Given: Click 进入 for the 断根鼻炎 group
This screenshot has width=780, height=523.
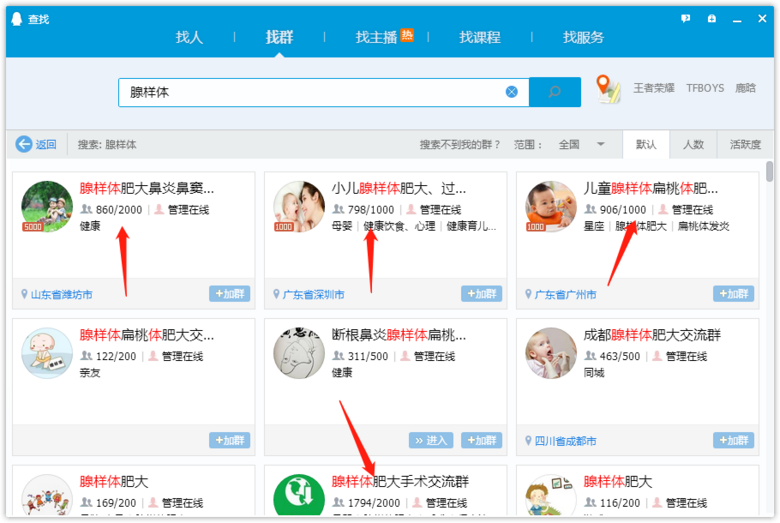Looking at the screenshot, I should point(431,440).
